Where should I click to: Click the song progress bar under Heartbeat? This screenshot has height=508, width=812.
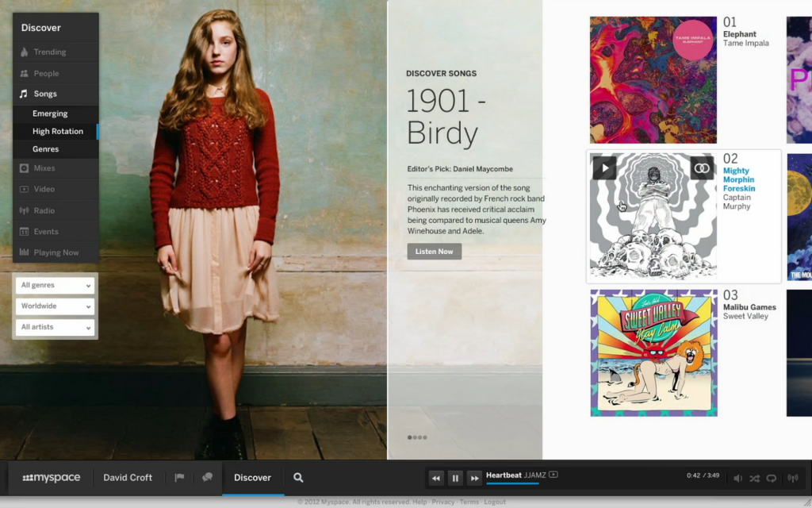[512, 483]
